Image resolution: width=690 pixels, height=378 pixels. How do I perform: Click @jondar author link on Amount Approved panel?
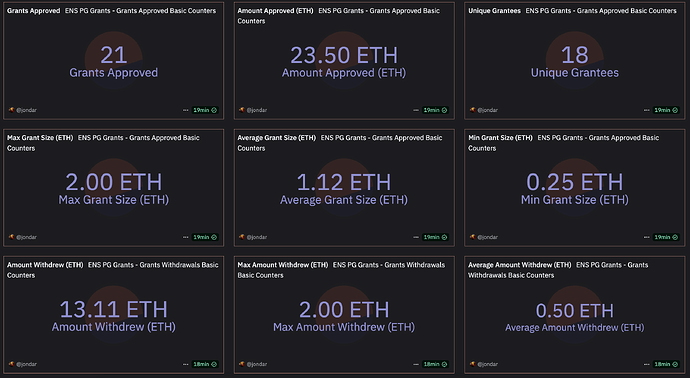[257, 110]
